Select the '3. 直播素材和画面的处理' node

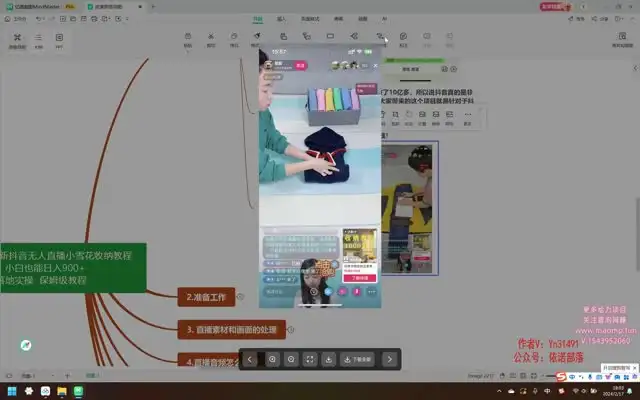pyautogui.click(x=232, y=329)
